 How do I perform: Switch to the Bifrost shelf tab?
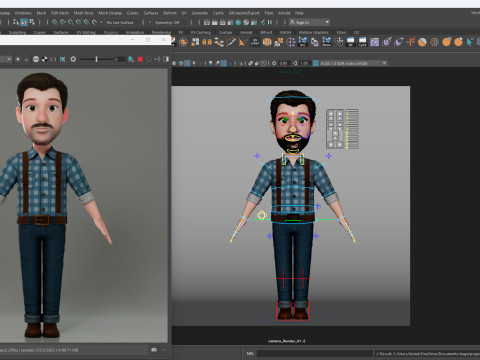[x=266, y=33]
